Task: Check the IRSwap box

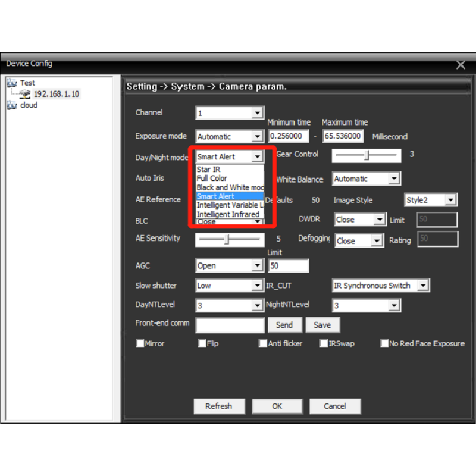Action: click(324, 343)
